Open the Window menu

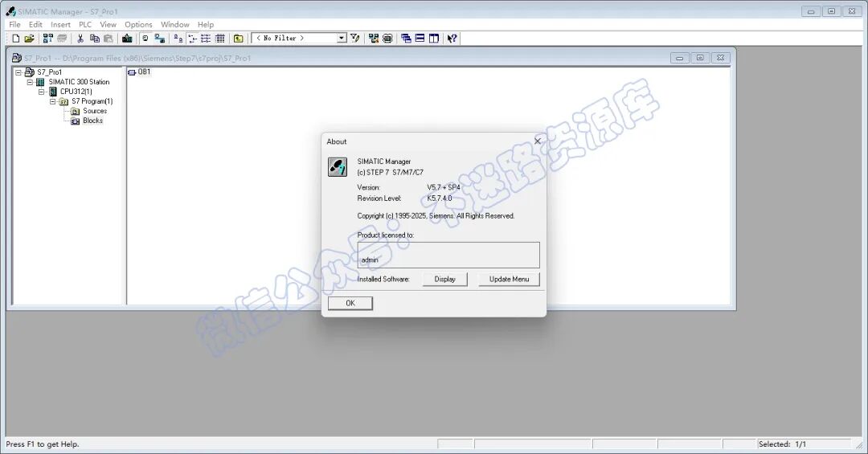click(175, 24)
